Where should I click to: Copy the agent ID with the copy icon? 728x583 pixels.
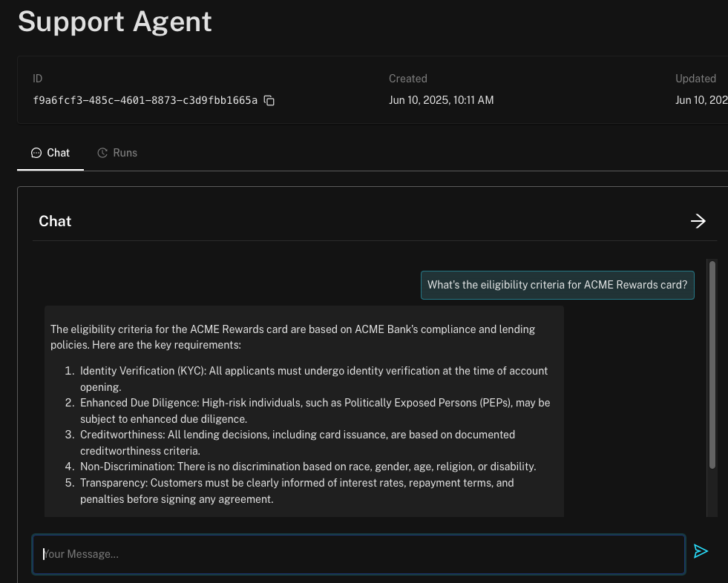tap(269, 101)
